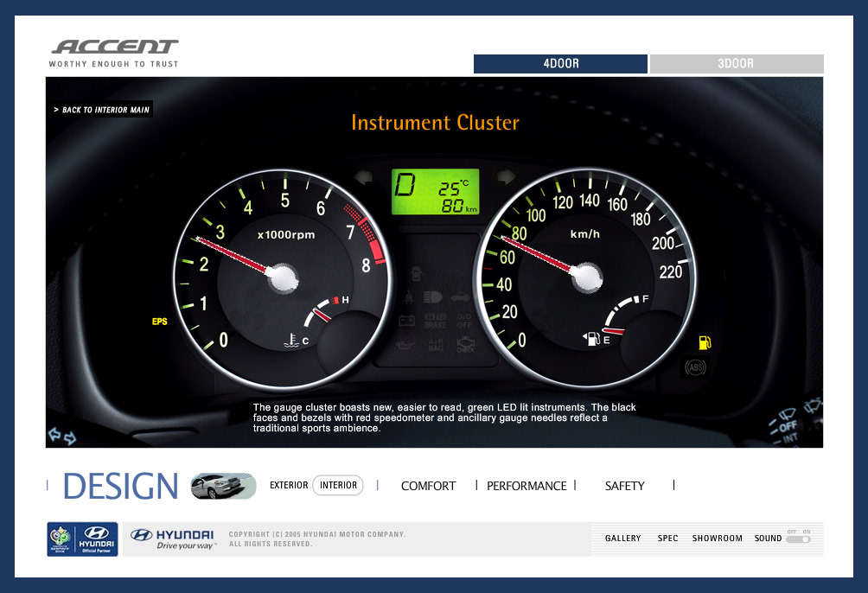Viewport: 868px width, 593px height.
Task: Click the speedometer needle hub
Action: (586, 277)
